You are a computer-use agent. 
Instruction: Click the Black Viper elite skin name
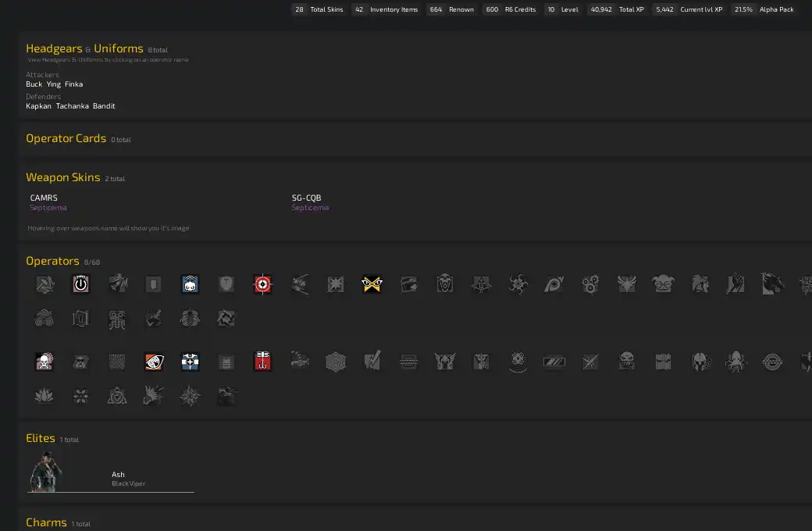(128, 483)
